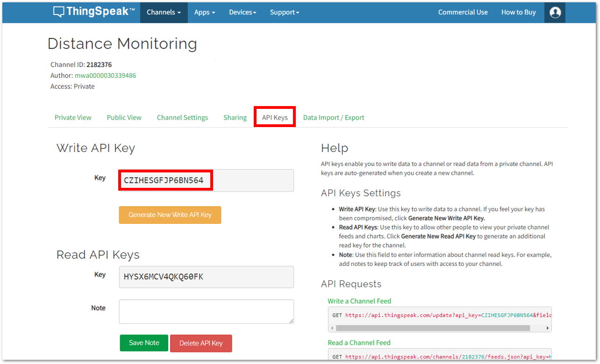
Task: Click the Write a Channel Feed heading
Action: pyautogui.click(x=359, y=301)
